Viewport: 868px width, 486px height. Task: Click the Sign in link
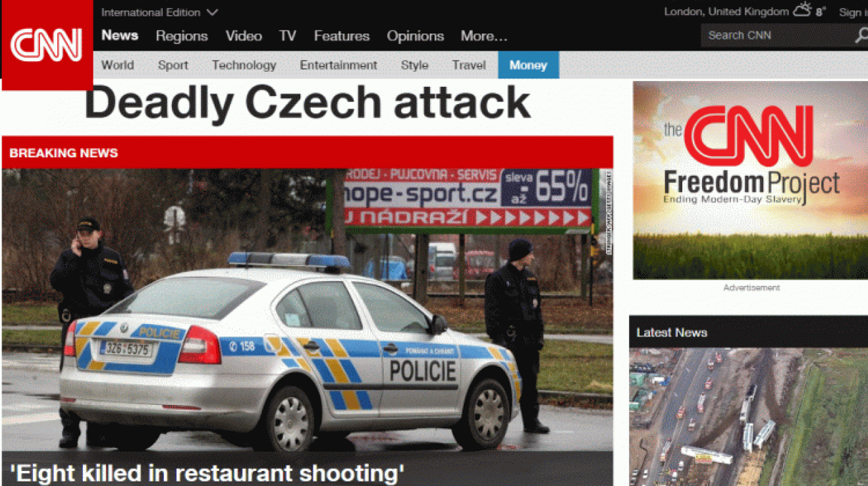pos(853,13)
